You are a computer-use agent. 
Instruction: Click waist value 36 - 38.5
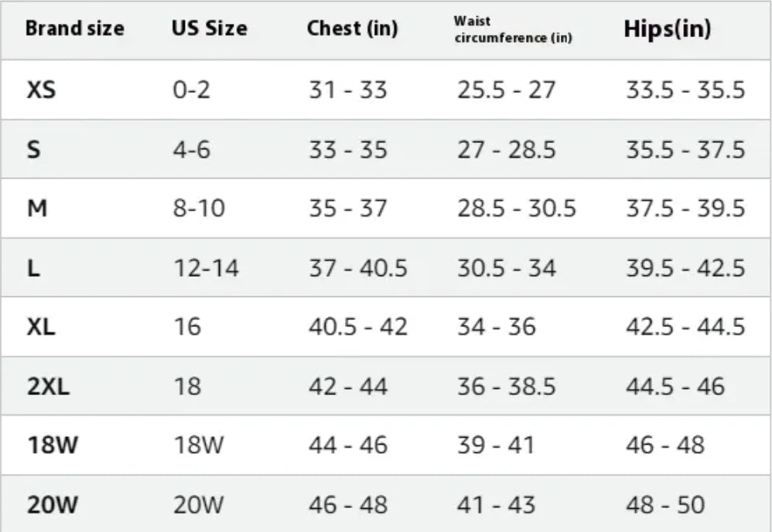(506, 387)
